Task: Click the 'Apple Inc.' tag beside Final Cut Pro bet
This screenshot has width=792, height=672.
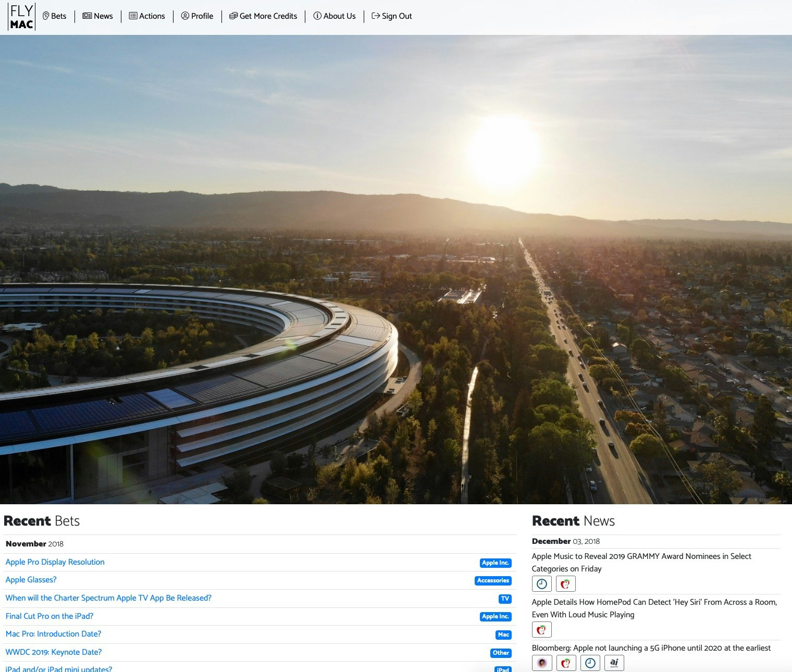Action: 495,616
